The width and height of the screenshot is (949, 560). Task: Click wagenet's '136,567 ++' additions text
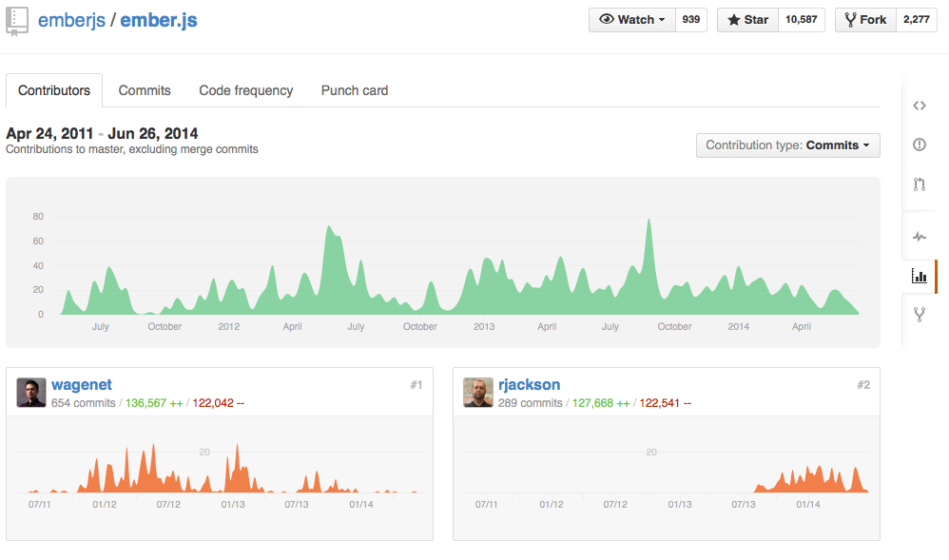(154, 403)
